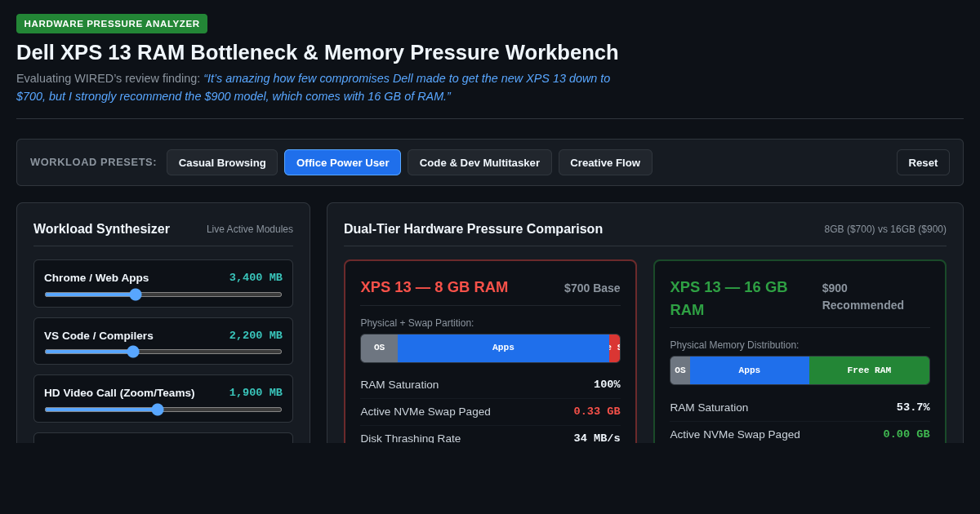The width and height of the screenshot is (980, 514).
Task: Click the Live Active Modules label
Action: [x=250, y=229]
